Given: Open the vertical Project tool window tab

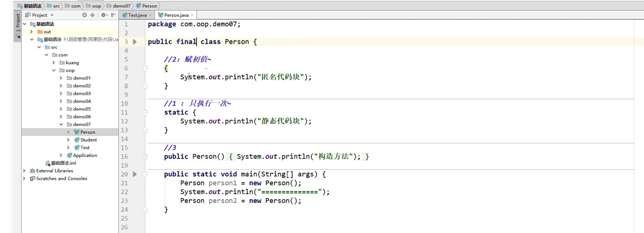Looking at the screenshot, I should click(18, 23).
